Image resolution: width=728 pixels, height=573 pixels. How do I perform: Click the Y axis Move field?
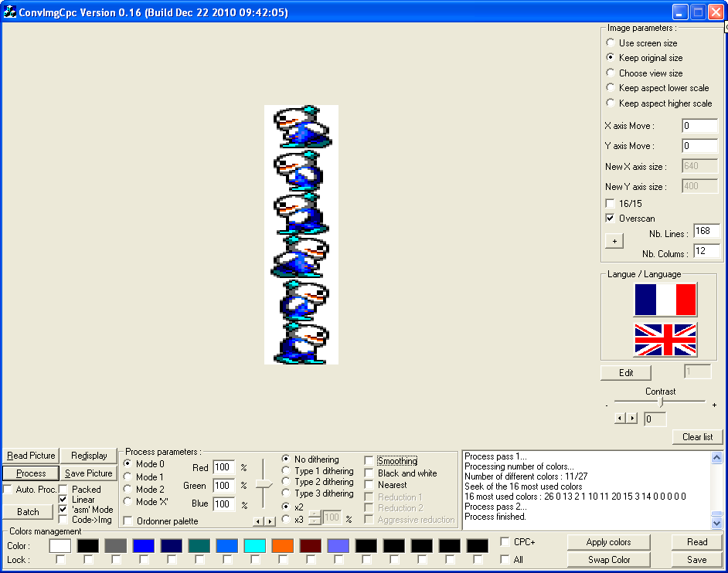(699, 146)
